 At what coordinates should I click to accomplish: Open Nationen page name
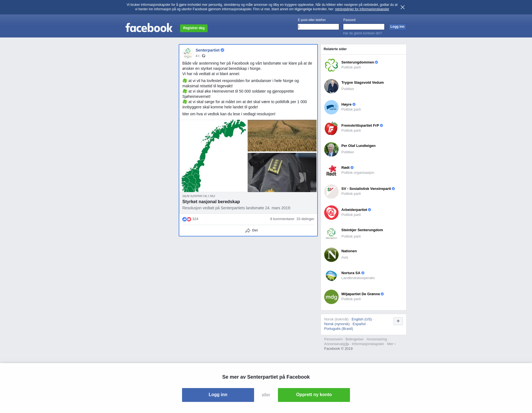point(349,251)
